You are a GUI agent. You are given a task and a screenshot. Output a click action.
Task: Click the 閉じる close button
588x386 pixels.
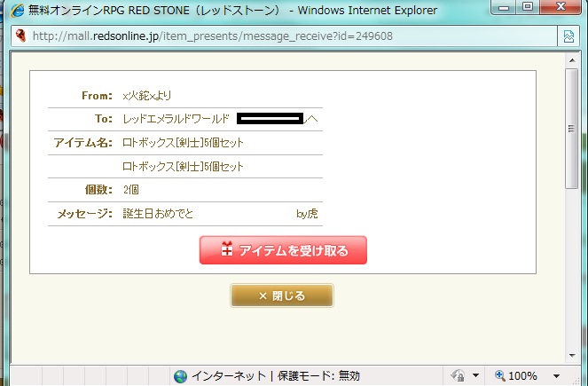[x=282, y=295]
